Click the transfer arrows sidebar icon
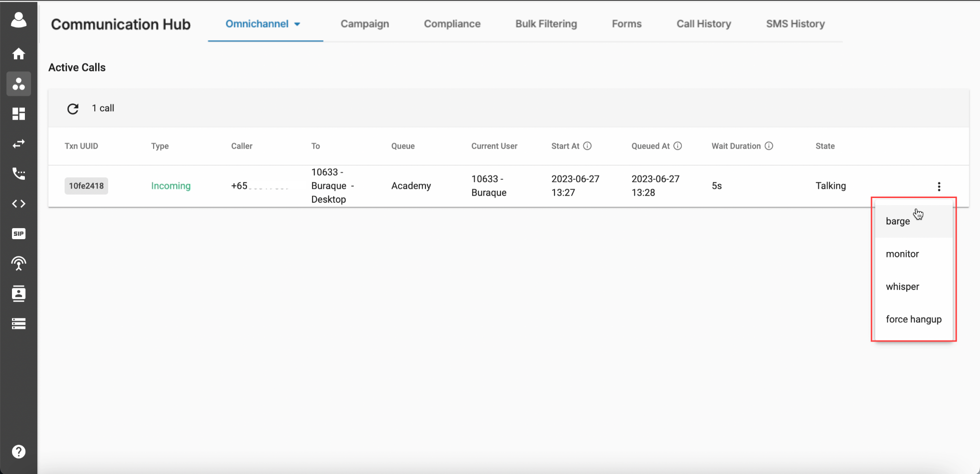The width and height of the screenshot is (980, 474). point(19,143)
